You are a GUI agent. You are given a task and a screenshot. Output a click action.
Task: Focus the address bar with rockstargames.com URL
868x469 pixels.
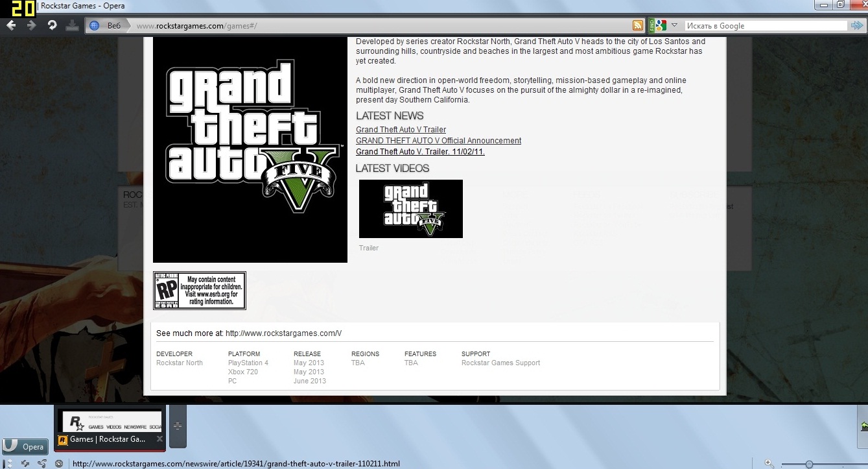pos(381,26)
